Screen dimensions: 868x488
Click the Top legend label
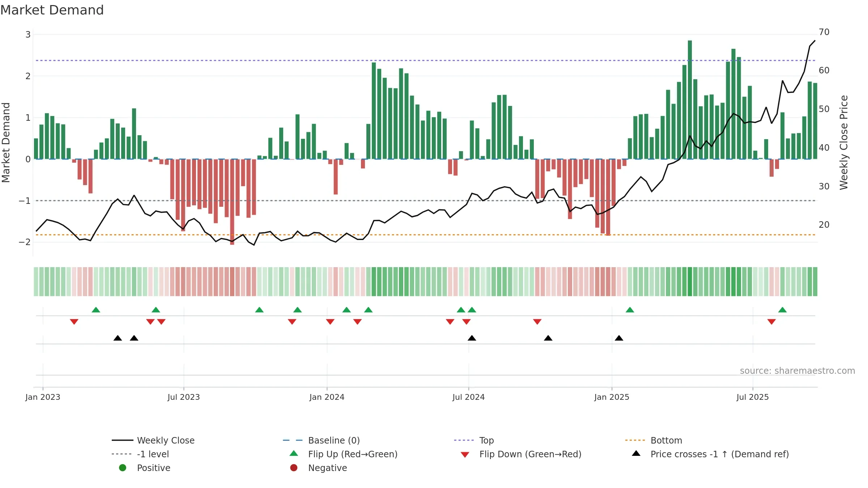(x=486, y=440)
